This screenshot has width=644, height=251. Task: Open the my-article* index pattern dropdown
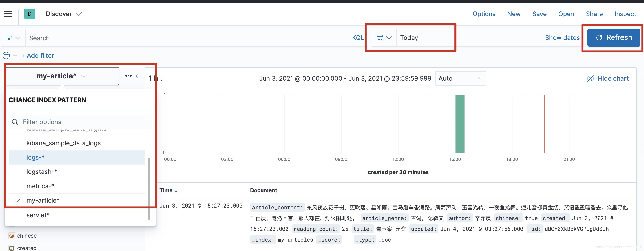pos(62,76)
